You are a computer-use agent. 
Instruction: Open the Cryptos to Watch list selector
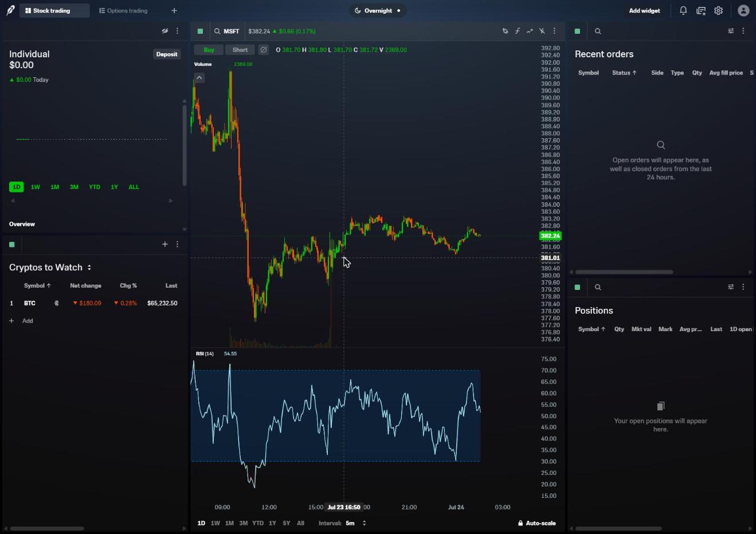(50, 268)
